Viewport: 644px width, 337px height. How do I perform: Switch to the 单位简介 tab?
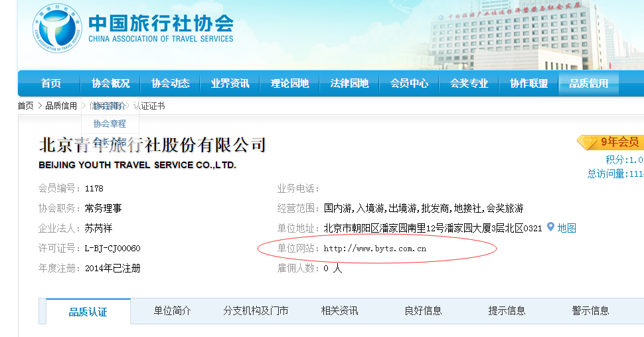pyautogui.click(x=172, y=310)
